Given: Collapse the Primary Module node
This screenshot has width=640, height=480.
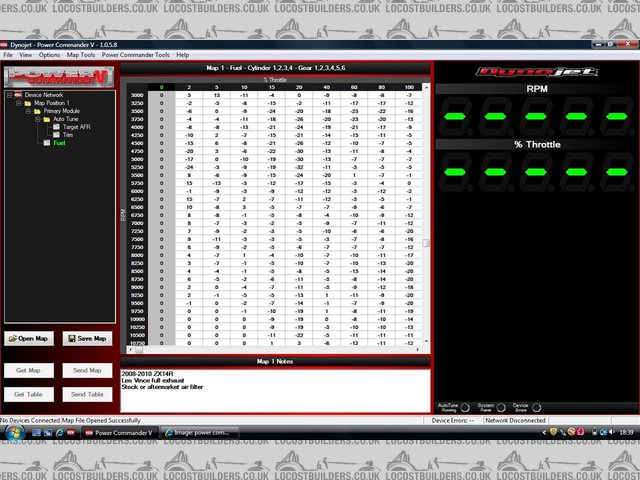Looking at the screenshot, I should tap(28, 111).
